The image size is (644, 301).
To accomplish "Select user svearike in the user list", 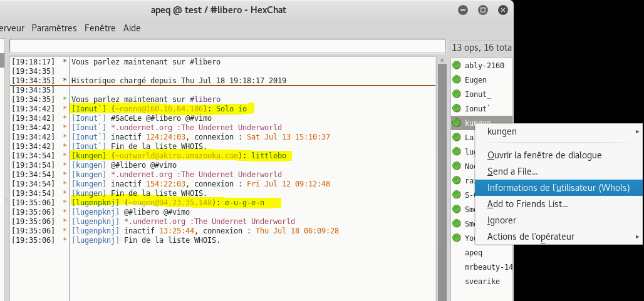I will pos(481,282).
